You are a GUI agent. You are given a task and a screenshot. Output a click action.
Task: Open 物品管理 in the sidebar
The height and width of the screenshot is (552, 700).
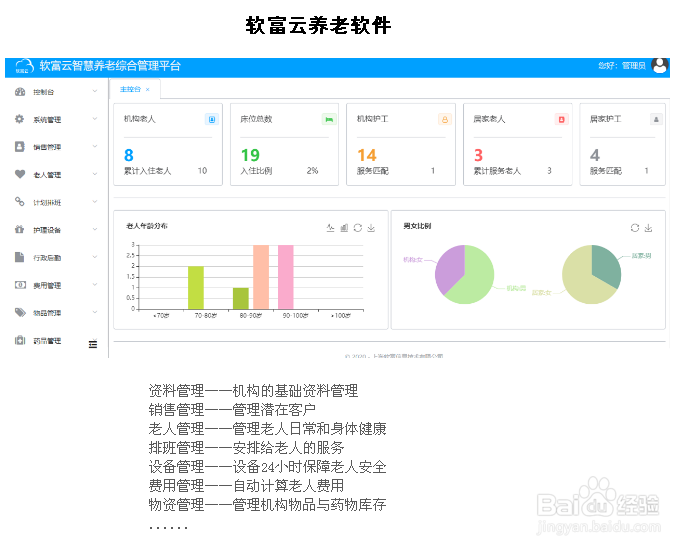click(47, 313)
